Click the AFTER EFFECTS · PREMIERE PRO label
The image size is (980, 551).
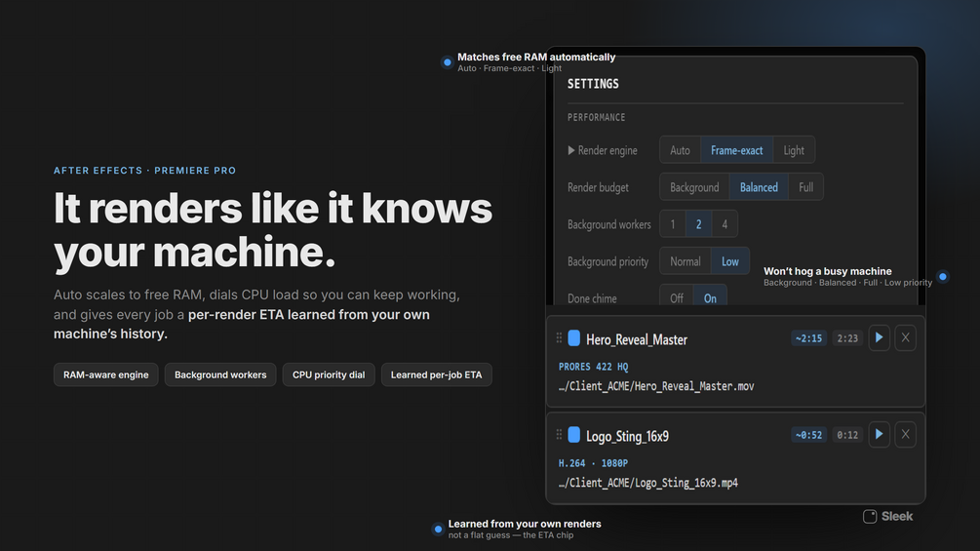tap(144, 171)
